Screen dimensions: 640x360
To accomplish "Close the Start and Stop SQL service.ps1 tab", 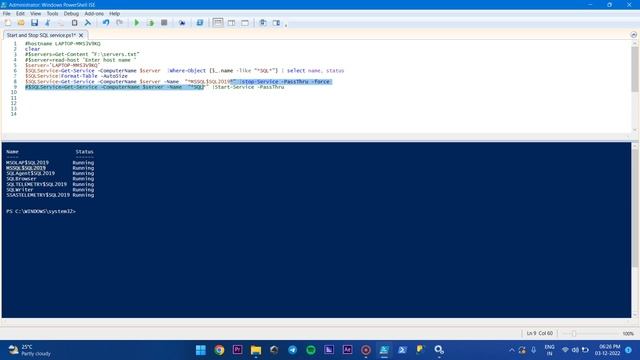I will click(x=81, y=35).
